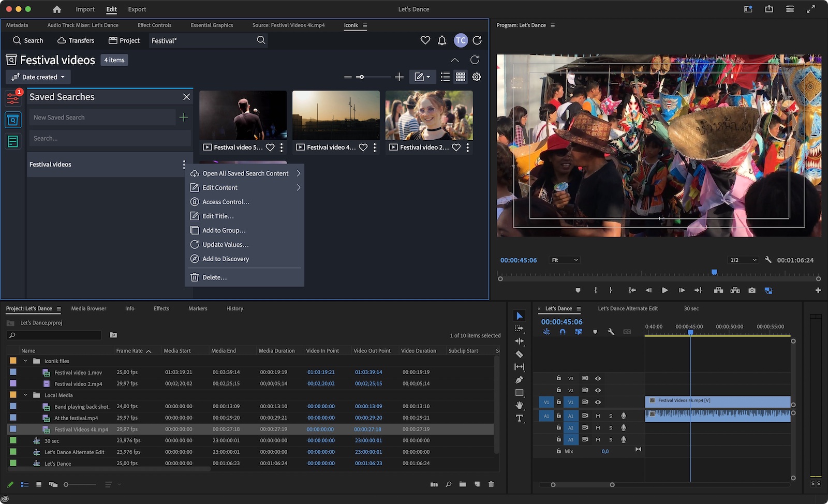This screenshot has height=504, width=828.
Task: Add a new saved search with the plus button
Action: click(184, 117)
